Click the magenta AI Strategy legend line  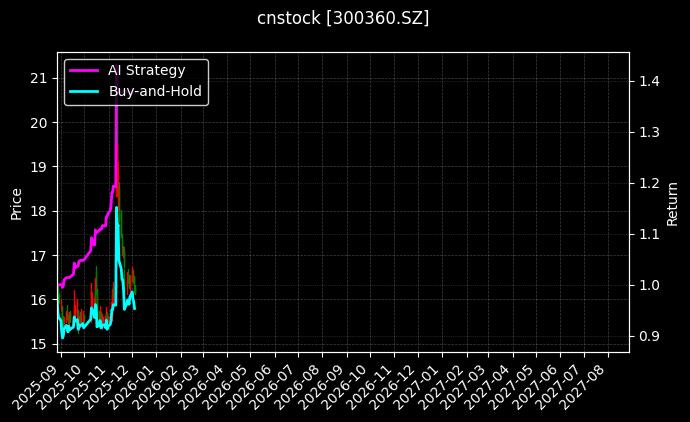pos(85,70)
